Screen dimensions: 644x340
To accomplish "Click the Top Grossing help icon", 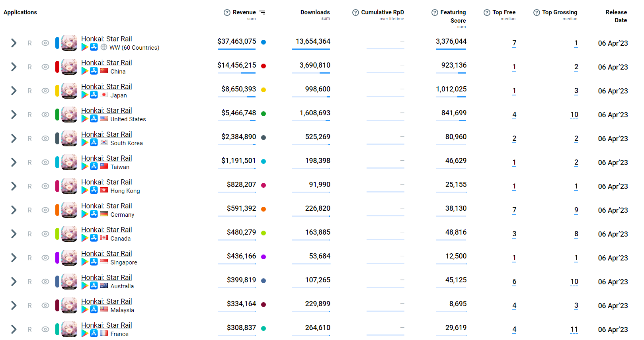I will tap(537, 12).
